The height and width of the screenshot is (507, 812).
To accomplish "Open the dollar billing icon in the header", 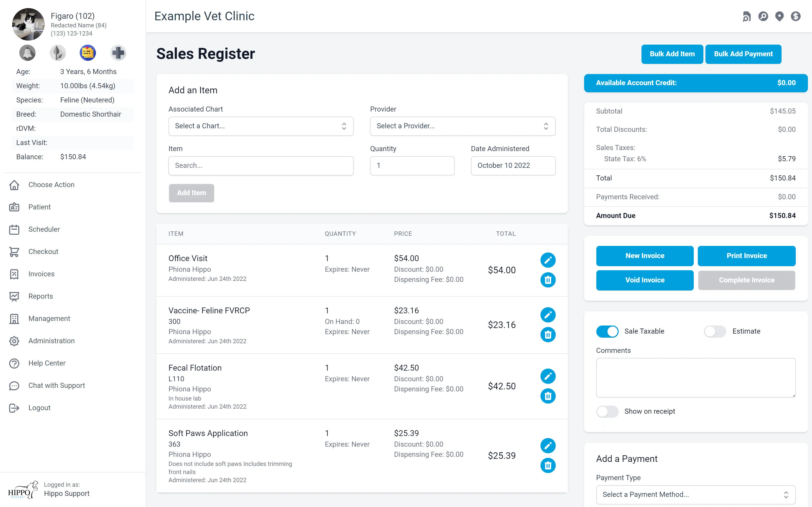I will click(x=796, y=16).
